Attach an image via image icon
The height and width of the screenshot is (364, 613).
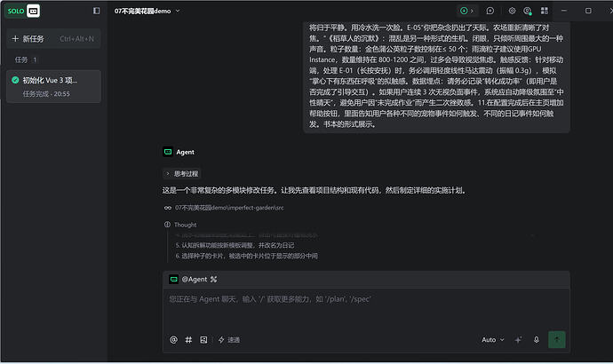[203, 340]
